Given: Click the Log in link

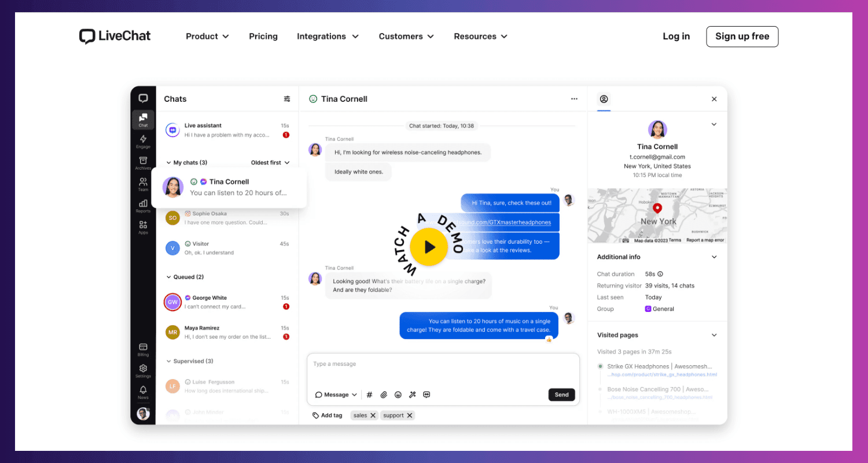Looking at the screenshot, I should click(676, 36).
